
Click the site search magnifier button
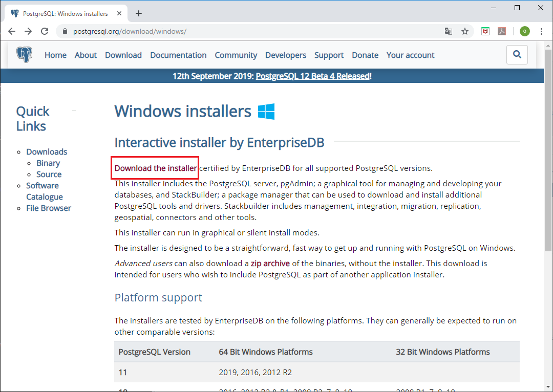click(x=517, y=55)
